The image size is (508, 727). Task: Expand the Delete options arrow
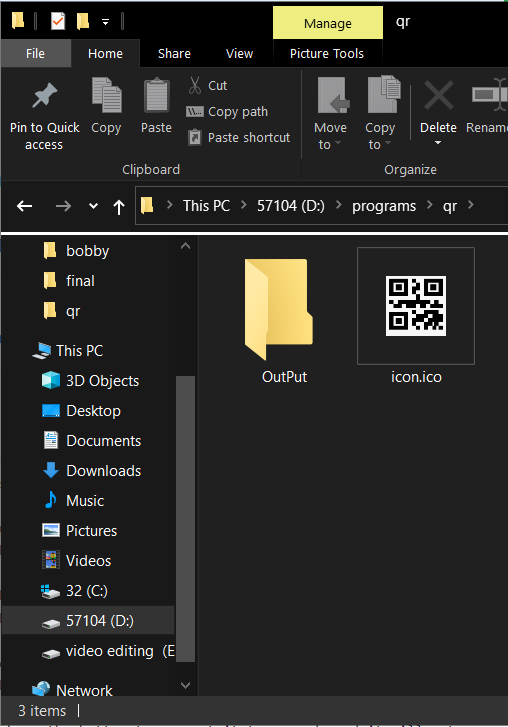tap(438, 143)
